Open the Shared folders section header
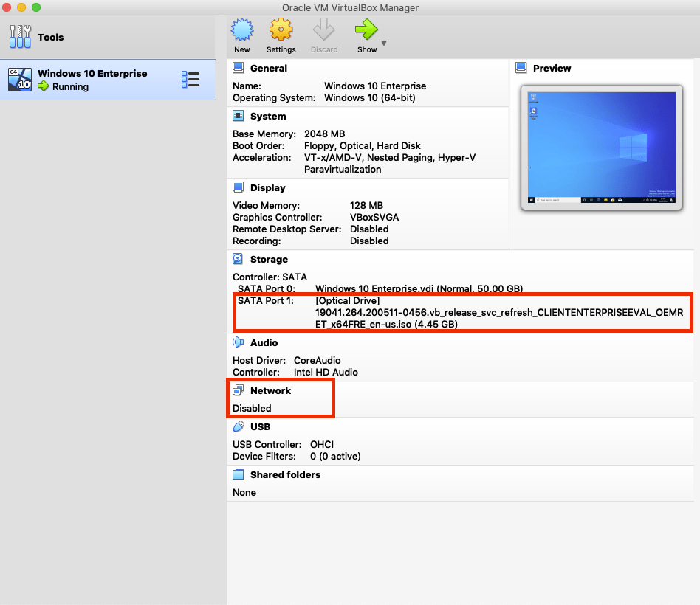The height and width of the screenshot is (605, 700). point(285,474)
